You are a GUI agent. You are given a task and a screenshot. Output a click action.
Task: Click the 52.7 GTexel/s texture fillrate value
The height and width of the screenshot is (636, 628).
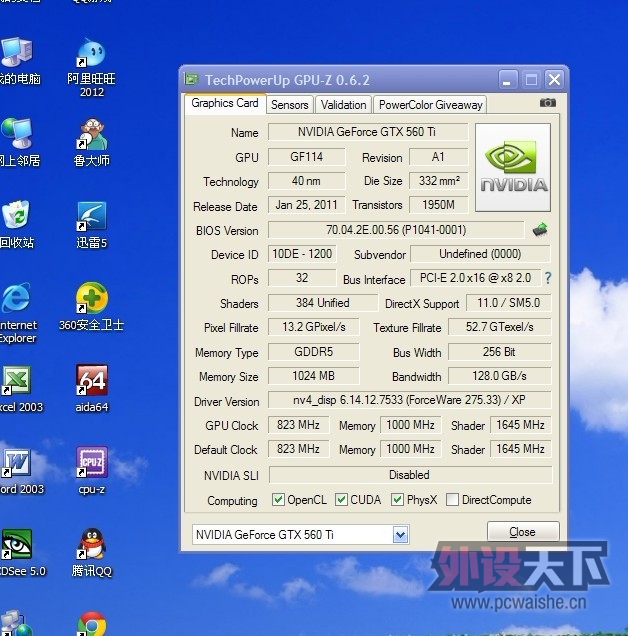pos(499,327)
